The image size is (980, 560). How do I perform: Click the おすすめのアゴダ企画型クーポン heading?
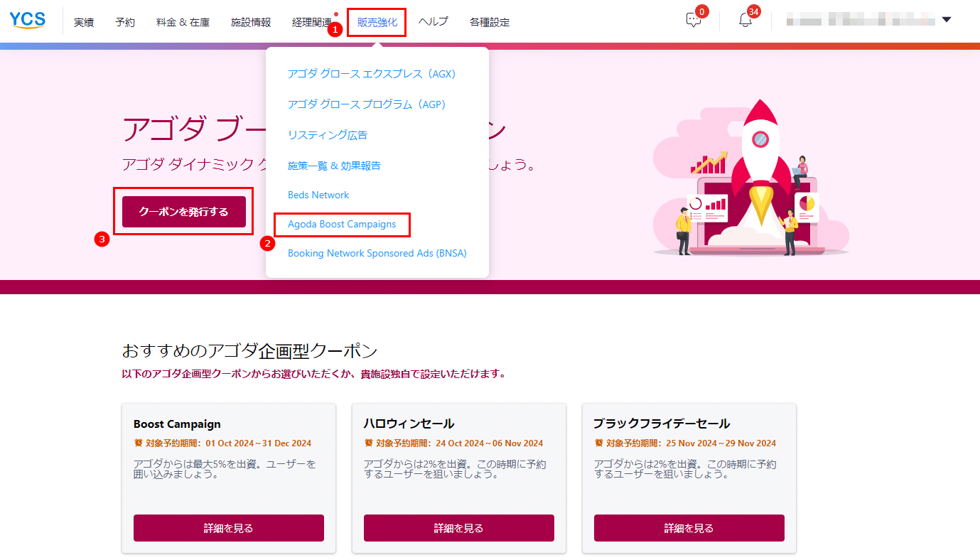point(249,351)
